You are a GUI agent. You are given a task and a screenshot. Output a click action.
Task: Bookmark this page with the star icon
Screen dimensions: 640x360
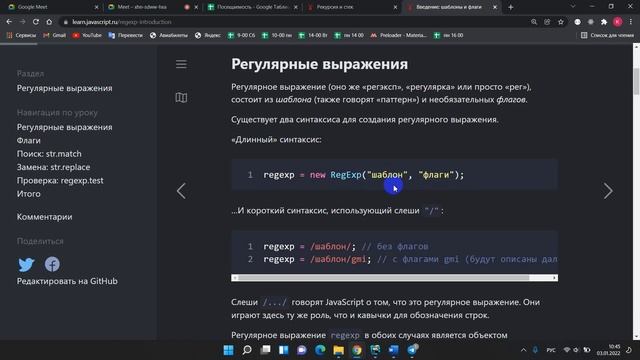tap(561, 22)
